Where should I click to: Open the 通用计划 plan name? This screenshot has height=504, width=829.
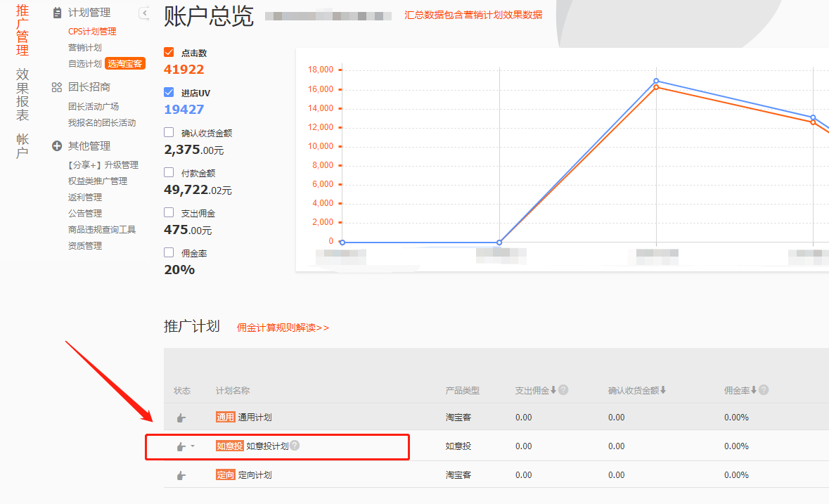(x=255, y=418)
